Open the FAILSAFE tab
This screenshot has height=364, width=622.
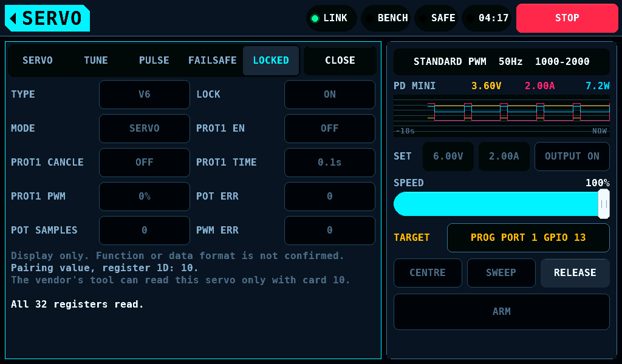tap(212, 61)
